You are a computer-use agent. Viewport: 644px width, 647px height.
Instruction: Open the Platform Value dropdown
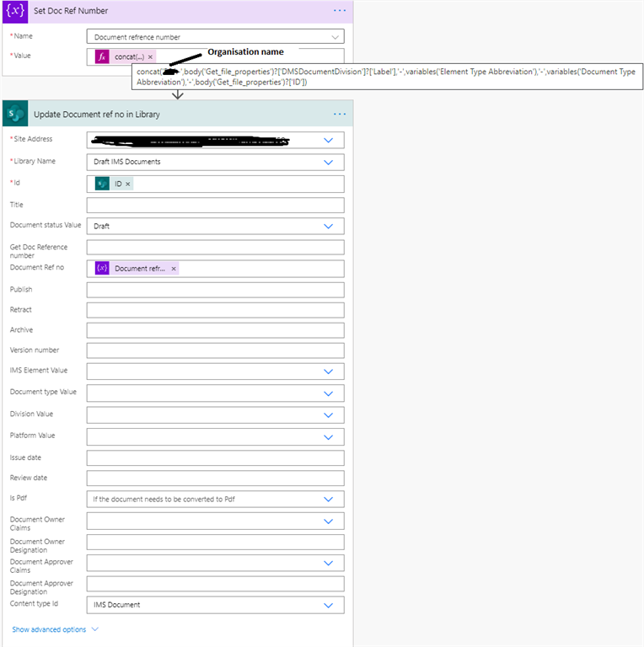click(x=328, y=437)
